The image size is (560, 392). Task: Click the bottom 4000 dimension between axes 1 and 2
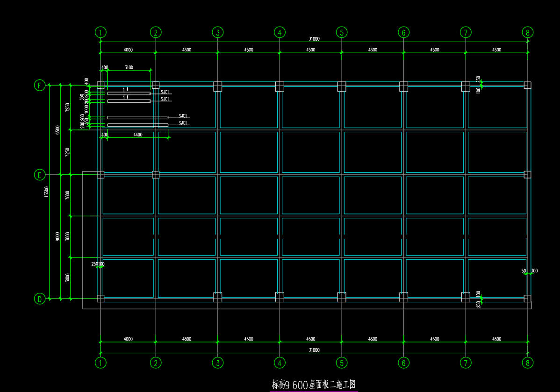tap(128, 339)
